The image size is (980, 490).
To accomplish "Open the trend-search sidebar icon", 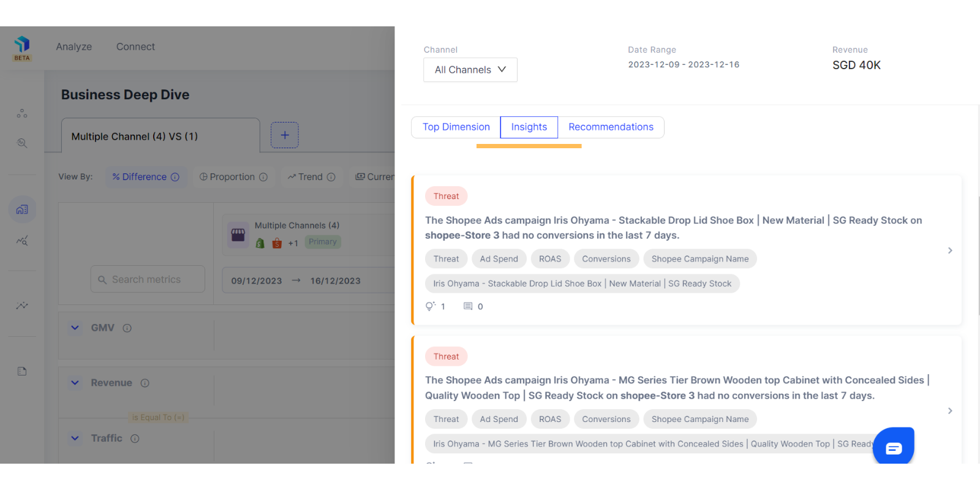I will coord(22,241).
